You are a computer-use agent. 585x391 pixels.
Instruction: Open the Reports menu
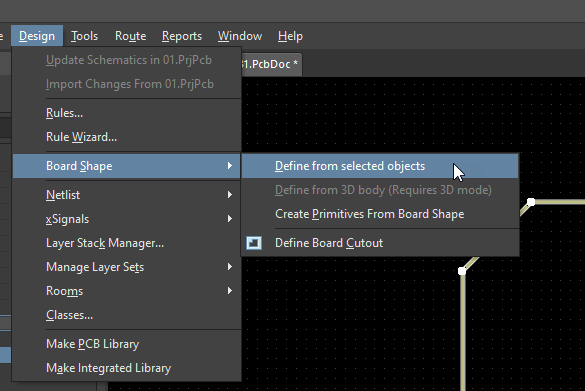click(x=182, y=36)
